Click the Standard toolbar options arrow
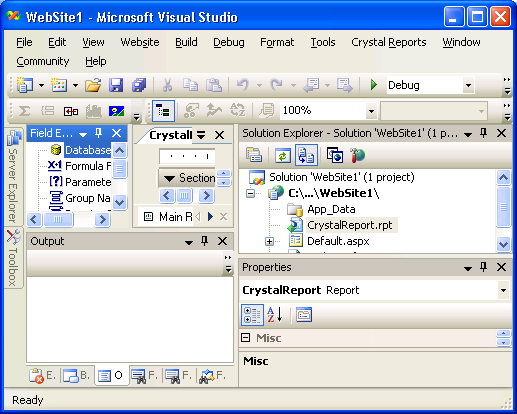517x414 pixels. point(507,86)
